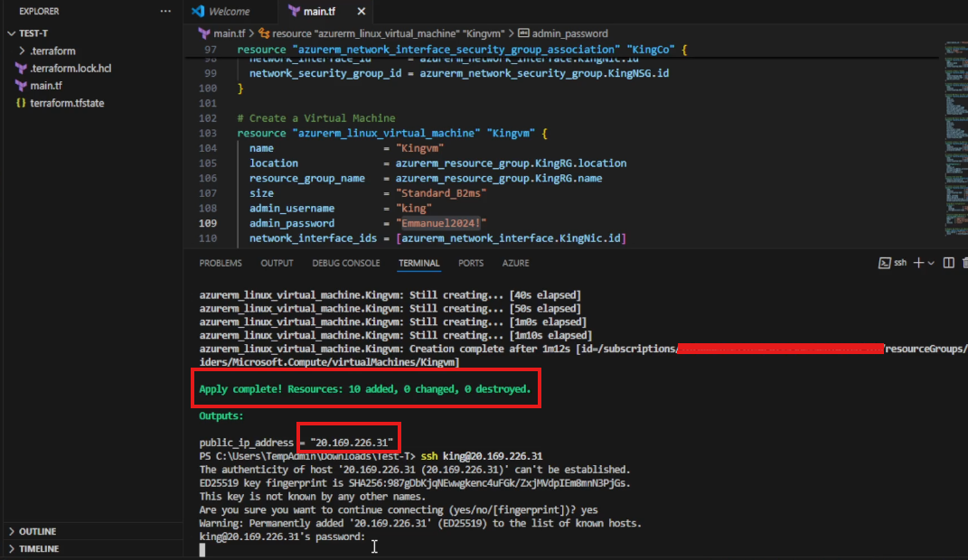968x560 pixels.
Task: Click the ED25519 key fingerprint line
Action: coord(415,483)
